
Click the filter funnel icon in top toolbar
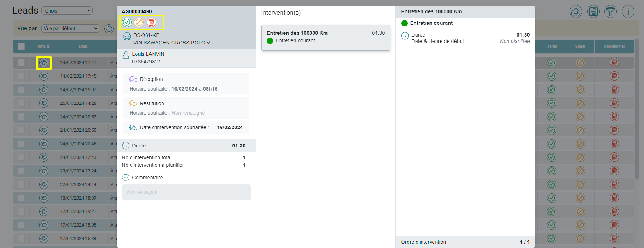click(x=611, y=11)
